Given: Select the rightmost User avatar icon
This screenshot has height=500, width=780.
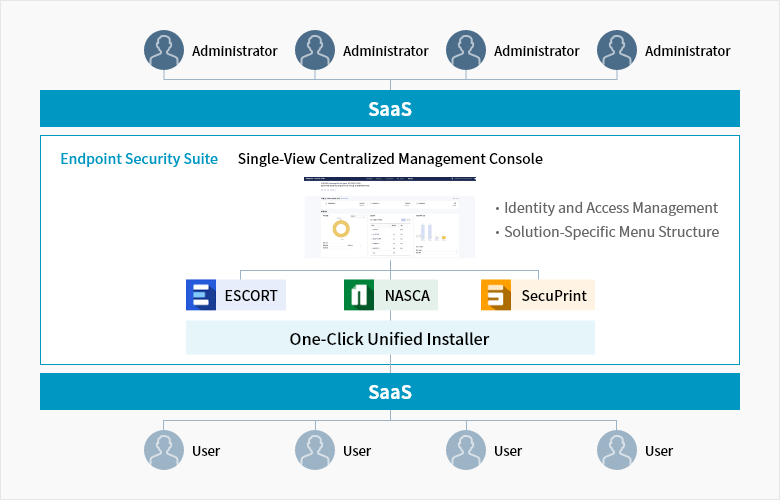Looking at the screenshot, I should tap(617, 450).
